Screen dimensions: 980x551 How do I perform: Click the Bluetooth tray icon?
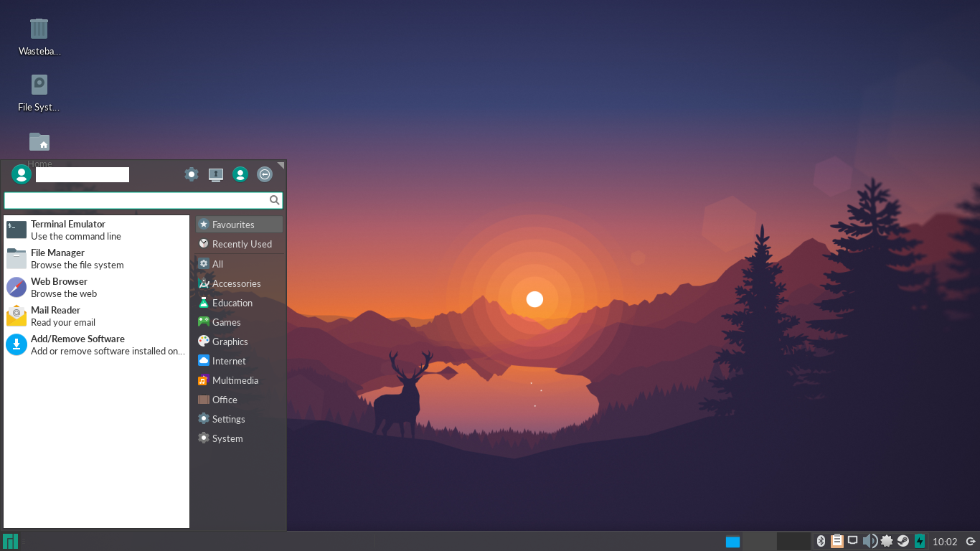[x=821, y=541]
